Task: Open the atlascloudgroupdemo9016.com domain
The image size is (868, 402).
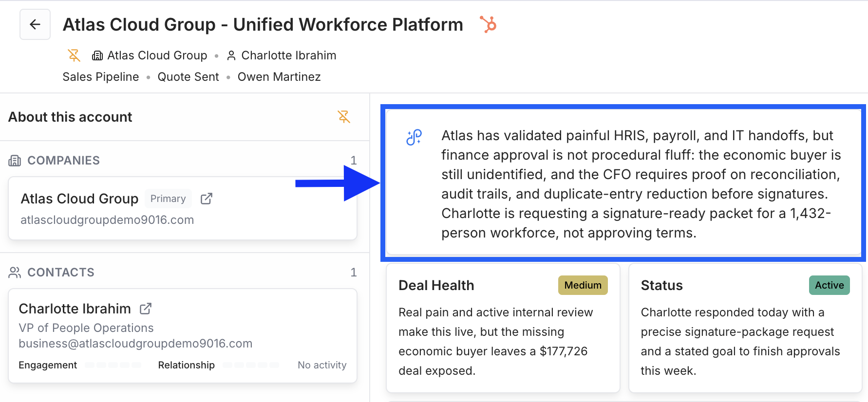Action: click(x=107, y=220)
